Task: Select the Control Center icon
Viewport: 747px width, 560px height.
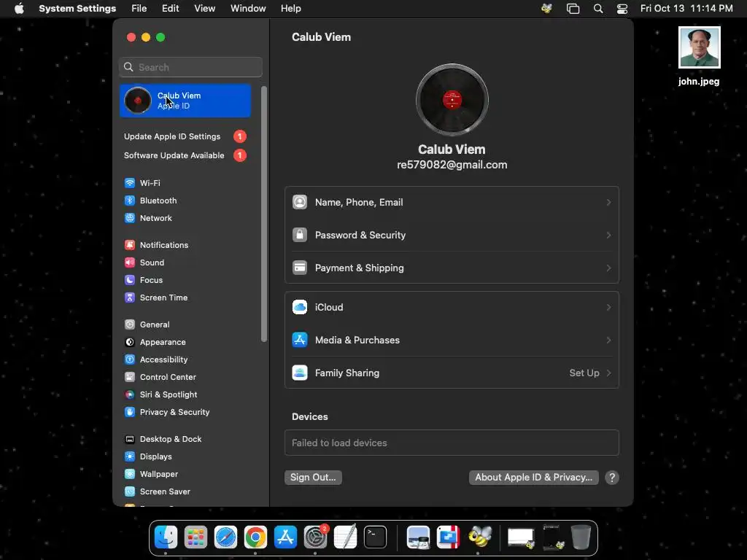Action: (130, 377)
